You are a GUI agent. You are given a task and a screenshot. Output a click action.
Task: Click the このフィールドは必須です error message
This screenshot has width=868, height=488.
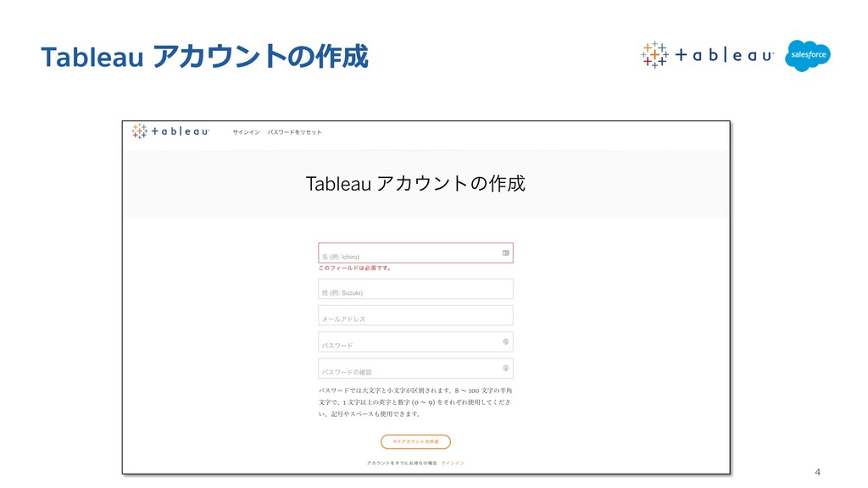(x=355, y=268)
